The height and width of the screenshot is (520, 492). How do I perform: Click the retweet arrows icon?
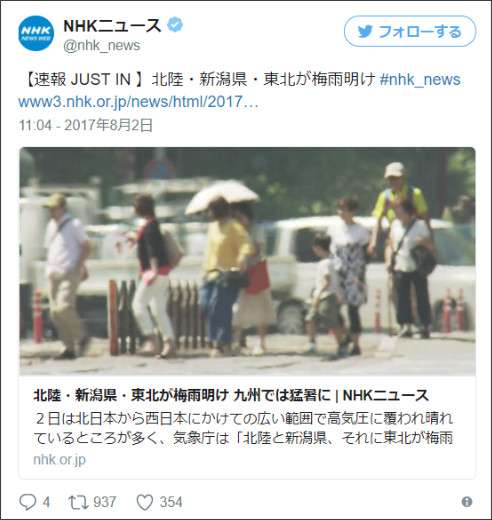(78, 502)
